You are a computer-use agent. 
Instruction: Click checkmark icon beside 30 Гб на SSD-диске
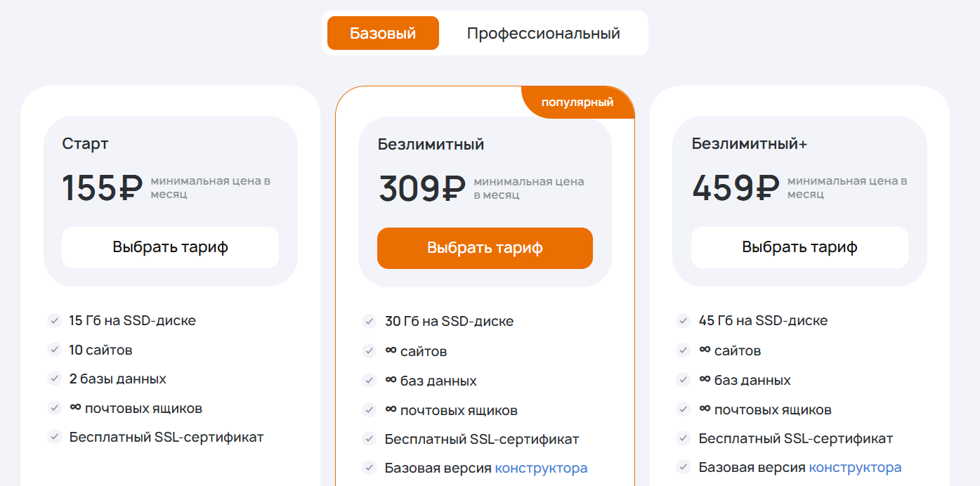(369, 322)
